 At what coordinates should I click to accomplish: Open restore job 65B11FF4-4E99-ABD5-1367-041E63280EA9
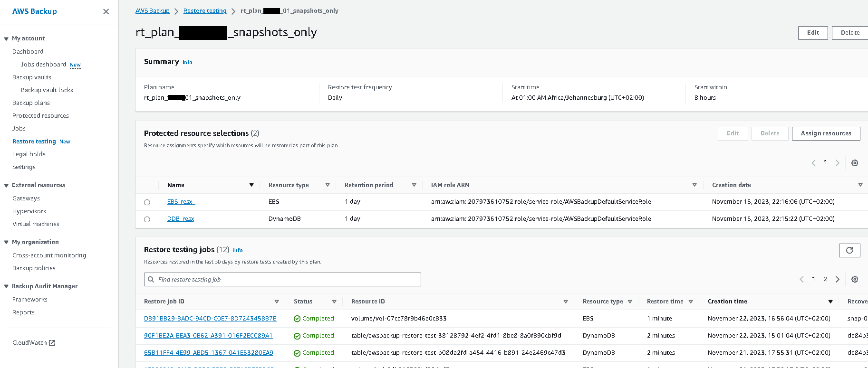tap(209, 353)
